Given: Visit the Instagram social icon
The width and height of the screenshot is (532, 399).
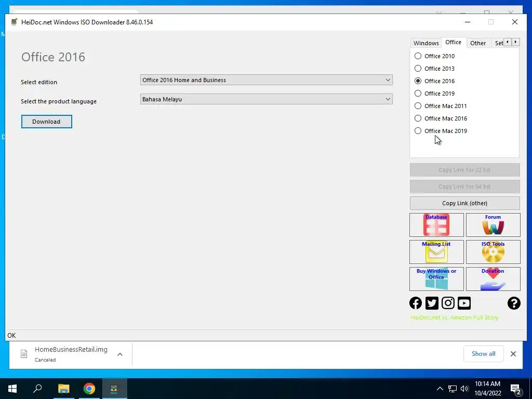Looking at the screenshot, I should click(448, 303).
